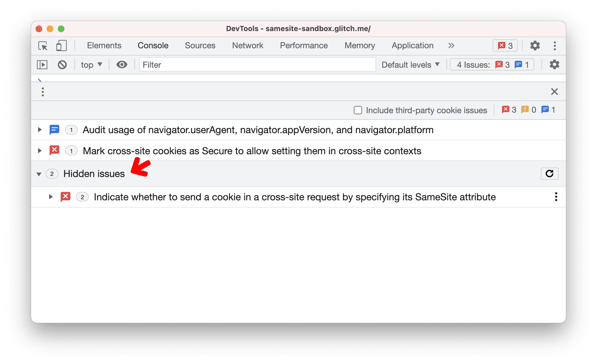Click the more options chevron overflow menu
The width and height of the screenshot is (597, 364).
pyautogui.click(x=451, y=46)
